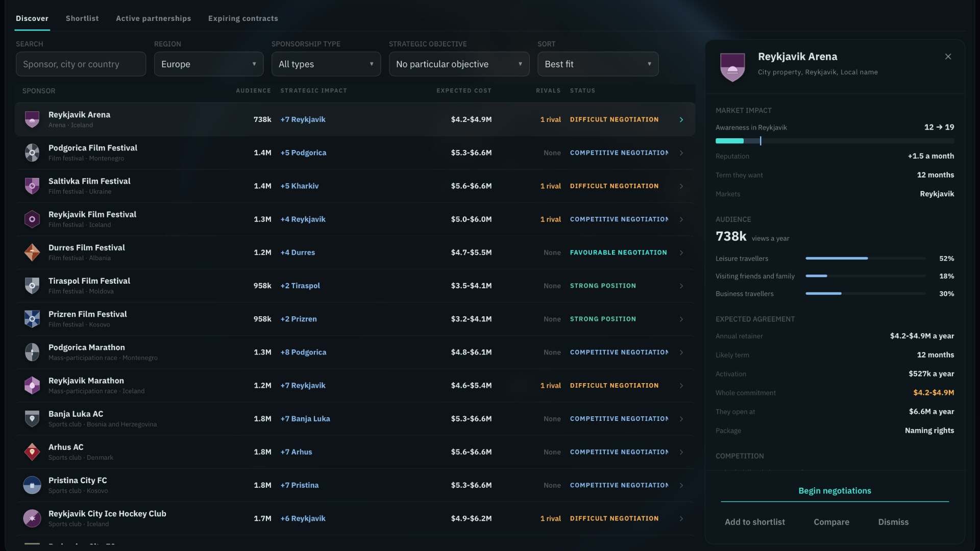Click the Durres Film Festival diamond icon

pos(32,253)
